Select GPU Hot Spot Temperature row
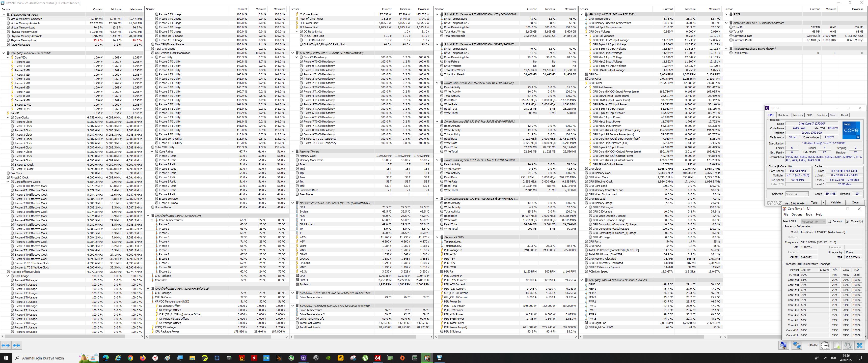The height and width of the screenshot is (363, 868). point(651,27)
